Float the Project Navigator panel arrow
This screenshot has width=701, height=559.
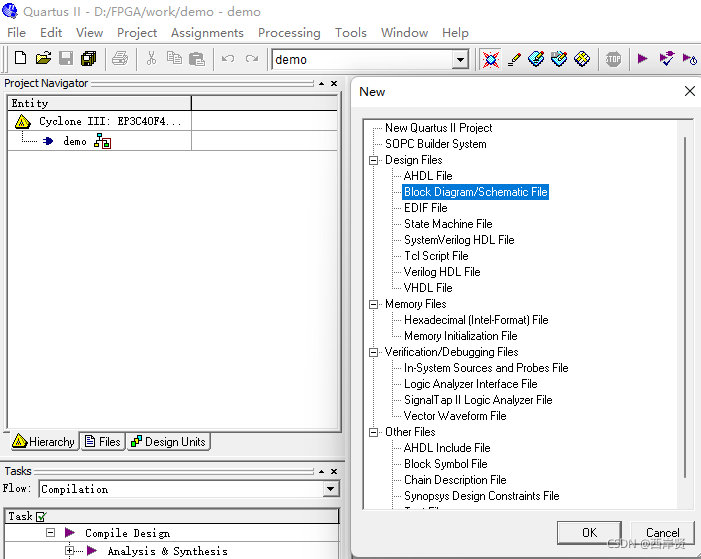(x=321, y=84)
